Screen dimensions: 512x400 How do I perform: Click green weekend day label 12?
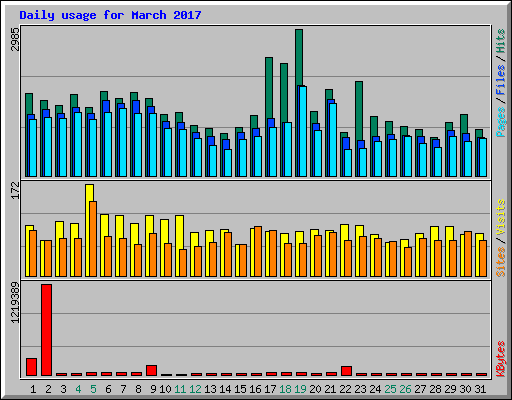tap(195, 389)
